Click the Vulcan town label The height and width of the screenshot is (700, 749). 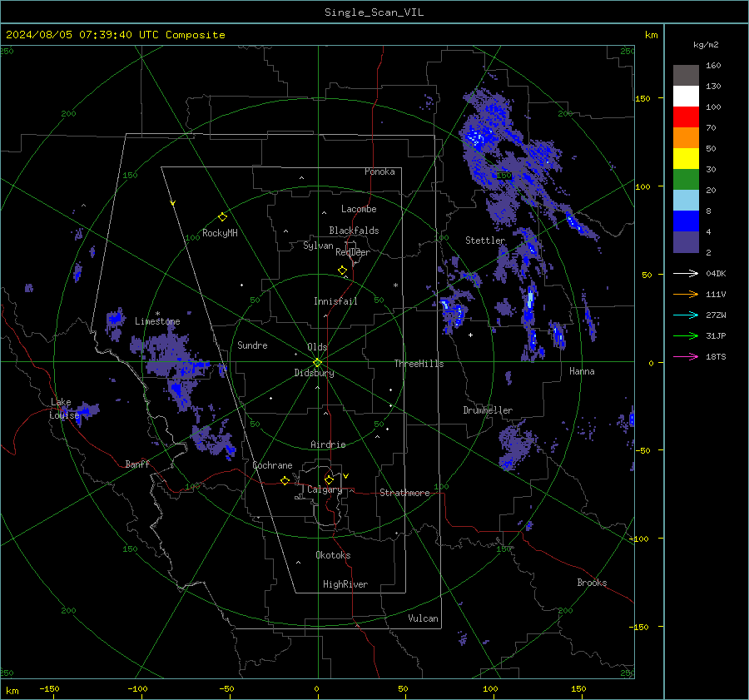point(423,618)
